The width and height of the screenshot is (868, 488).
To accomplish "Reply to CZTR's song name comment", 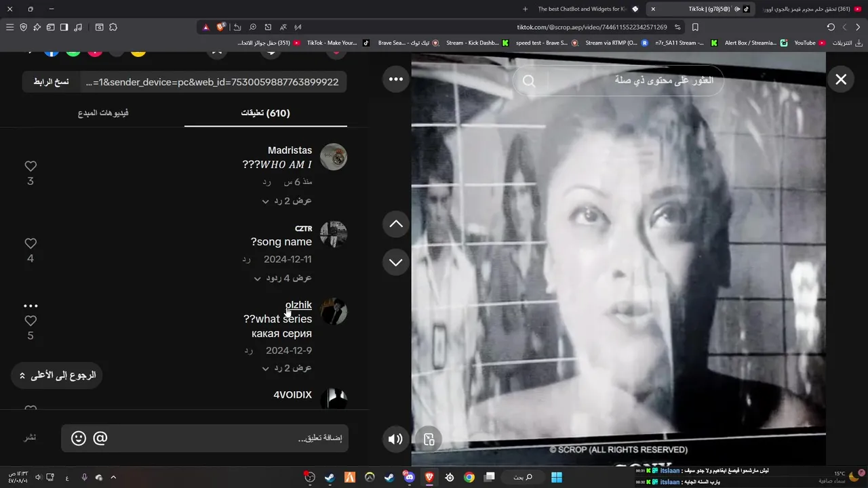I will click(247, 260).
